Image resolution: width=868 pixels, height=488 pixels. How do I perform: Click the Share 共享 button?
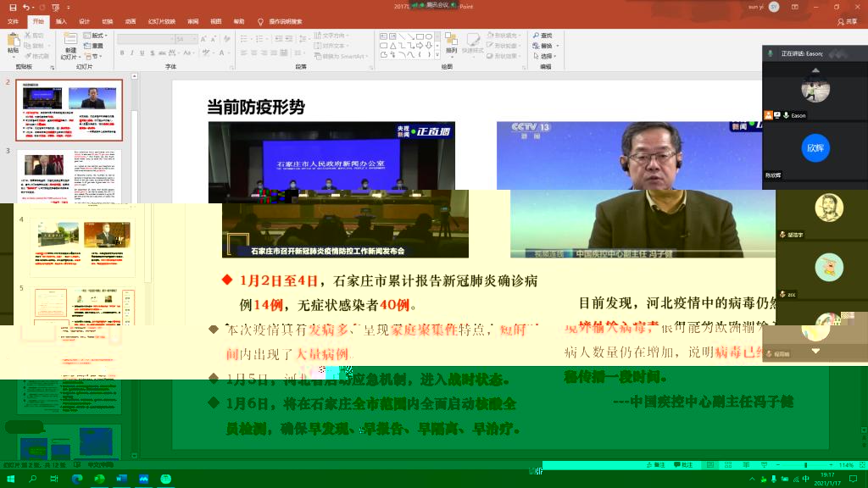[x=848, y=21]
